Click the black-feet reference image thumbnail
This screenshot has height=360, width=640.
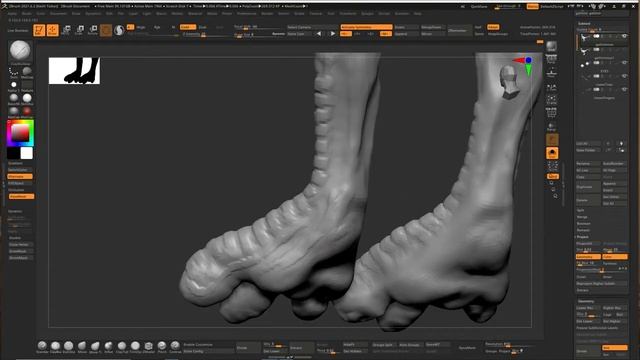(x=74, y=71)
